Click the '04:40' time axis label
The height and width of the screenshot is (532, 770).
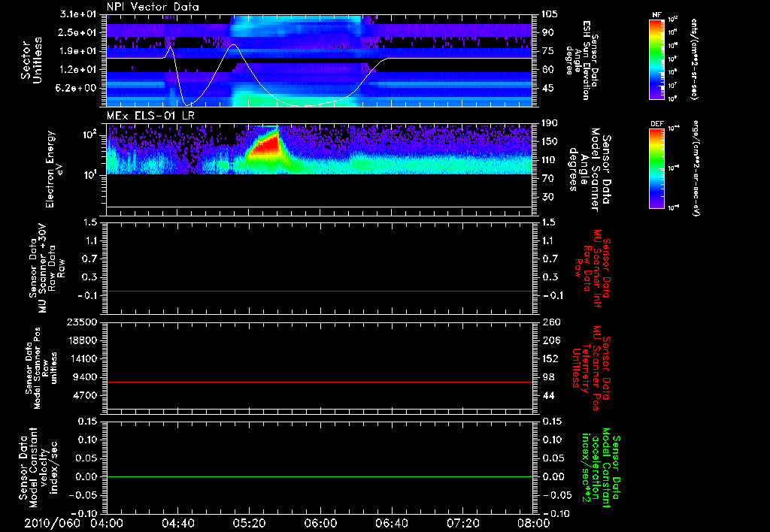click(177, 523)
